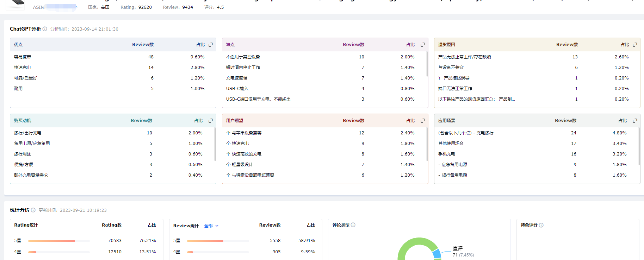Click info icon beside 特色评分
Viewport: 644px width, 260px height.
(541, 225)
